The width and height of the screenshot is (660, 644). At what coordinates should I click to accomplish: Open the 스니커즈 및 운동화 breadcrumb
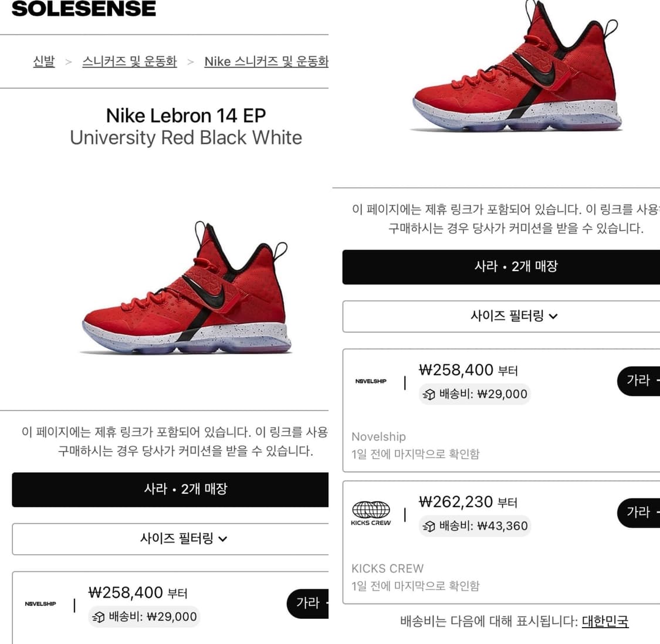(x=130, y=62)
